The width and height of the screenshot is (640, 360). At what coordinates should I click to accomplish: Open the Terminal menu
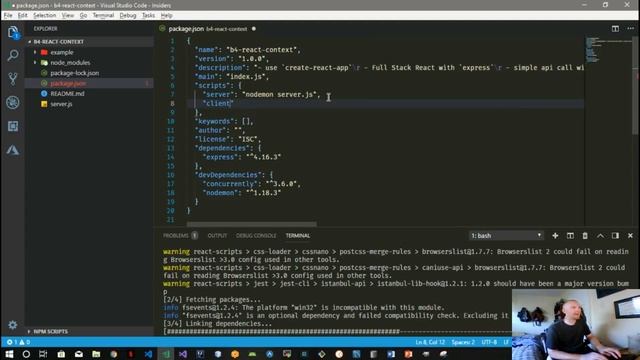[x=103, y=16]
